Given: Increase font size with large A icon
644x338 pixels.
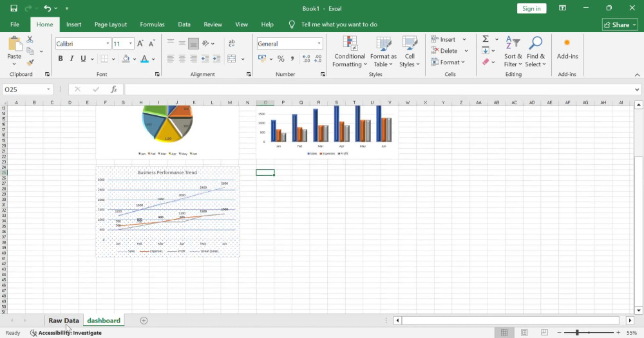Looking at the screenshot, I should [x=140, y=44].
